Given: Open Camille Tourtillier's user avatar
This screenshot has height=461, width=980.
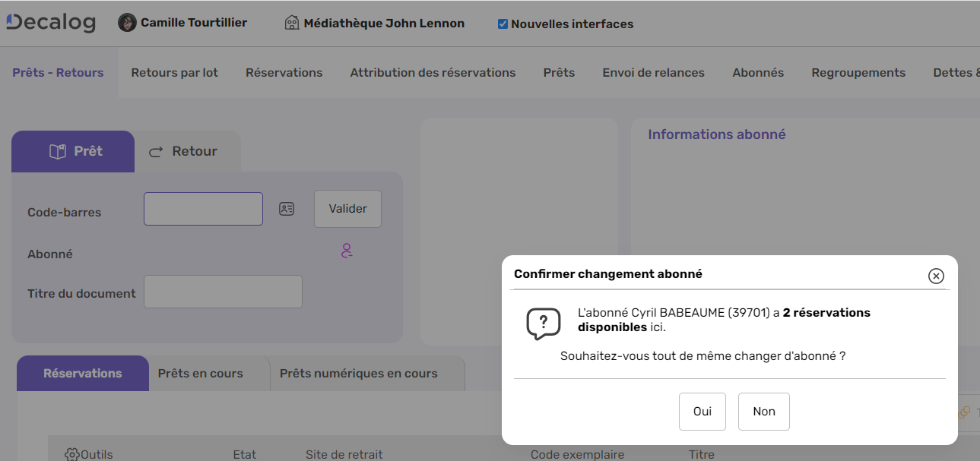Looking at the screenshot, I should [x=127, y=23].
